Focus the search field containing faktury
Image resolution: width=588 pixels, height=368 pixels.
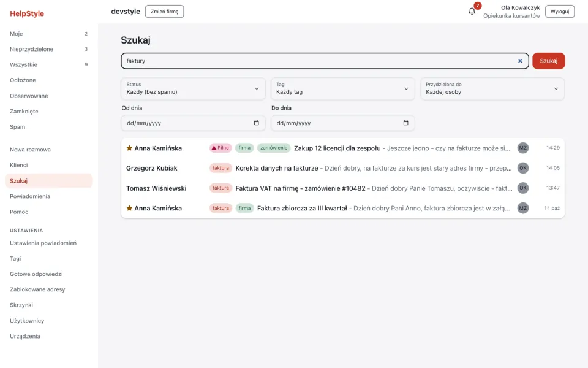(x=325, y=61)
